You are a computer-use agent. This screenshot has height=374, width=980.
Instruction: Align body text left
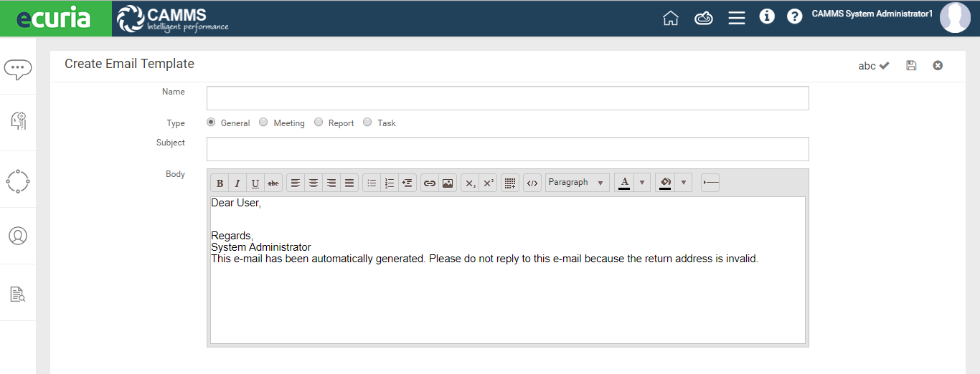(296, 183)
